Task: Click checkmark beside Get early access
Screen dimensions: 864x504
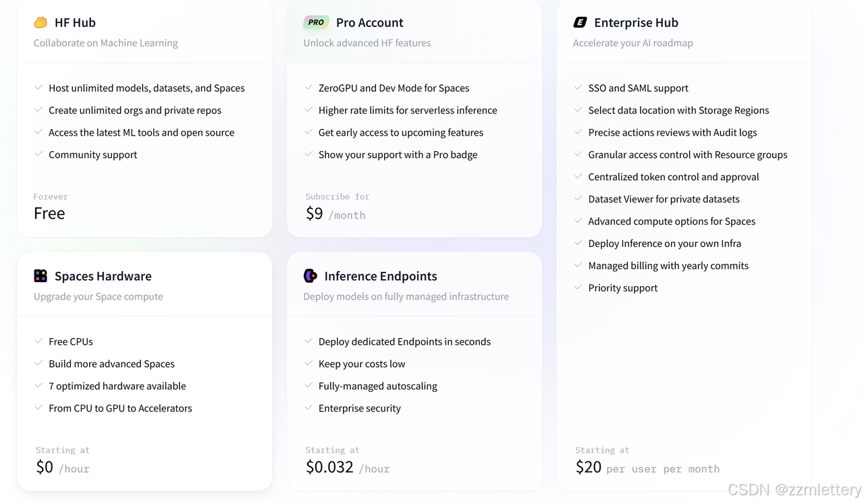Action: (308, 132)
